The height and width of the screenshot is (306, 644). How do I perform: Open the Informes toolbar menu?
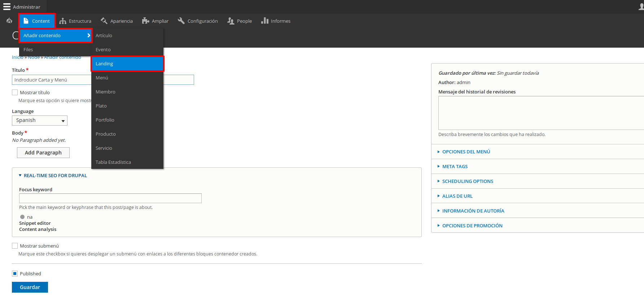[276, 21]
